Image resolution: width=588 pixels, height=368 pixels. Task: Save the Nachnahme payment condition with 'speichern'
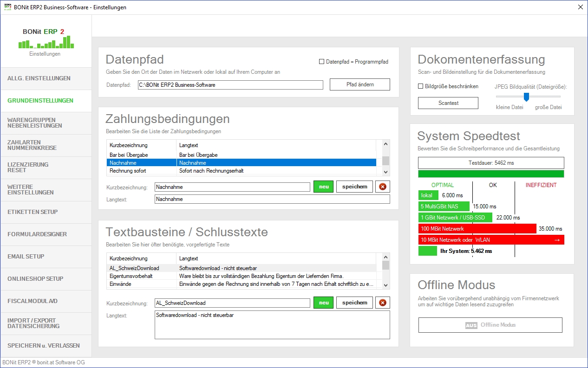[354, 187]
